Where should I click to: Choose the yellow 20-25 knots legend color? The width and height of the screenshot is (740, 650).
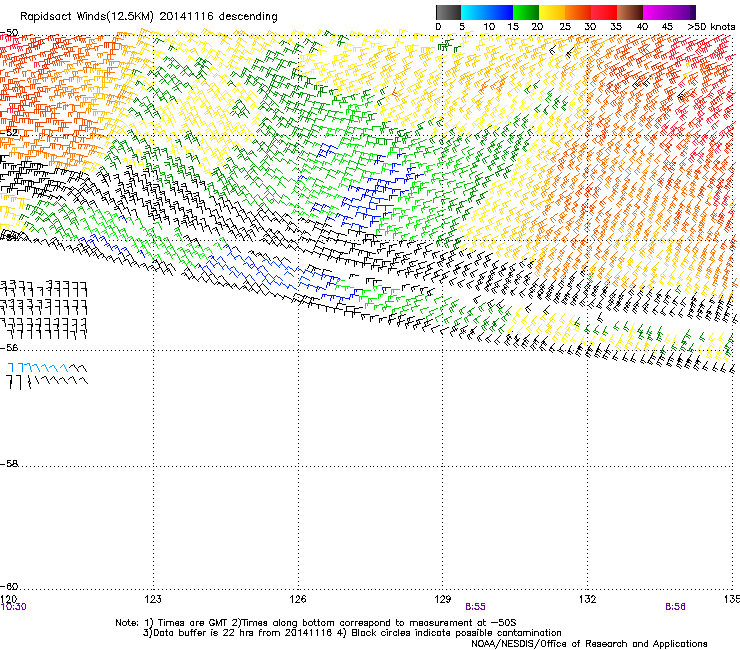pos(552,12)
